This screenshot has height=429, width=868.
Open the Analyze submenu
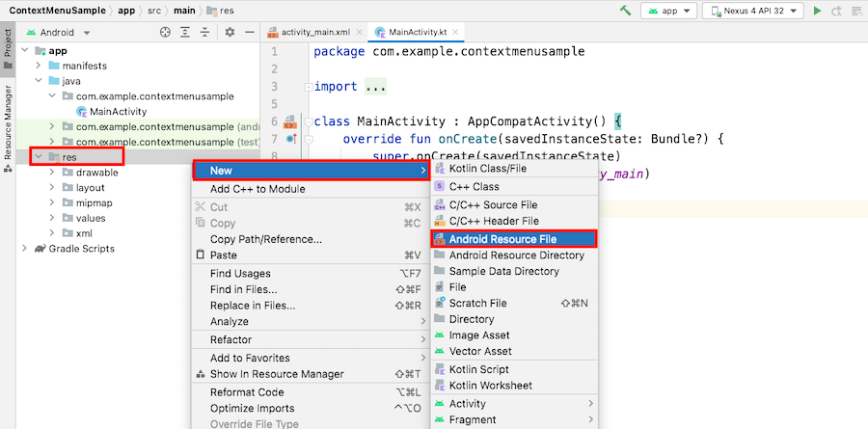pos(312,322)
